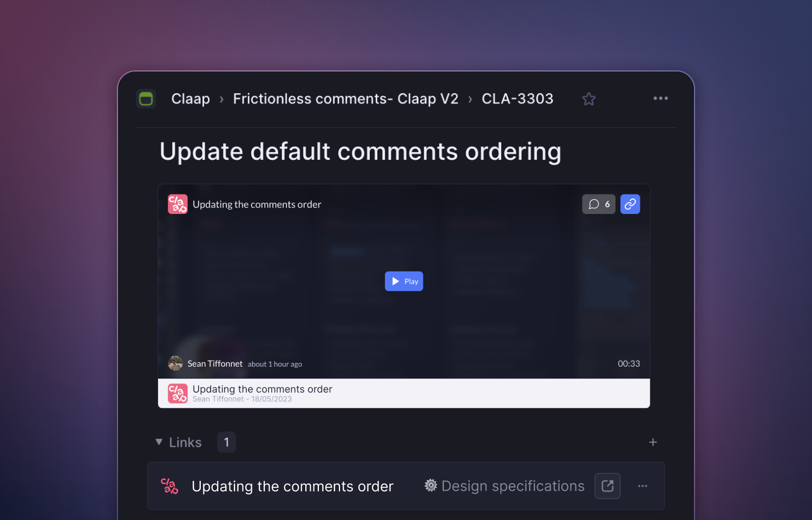This screenshot has height=520, width=812.
Task: Click the Claap logo in video header
Action: point(178,204)
